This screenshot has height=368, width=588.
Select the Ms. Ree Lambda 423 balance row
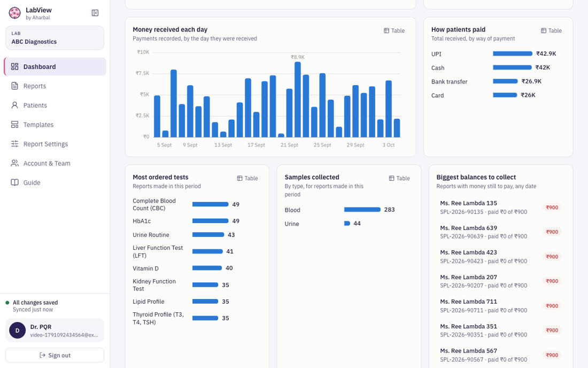click(x=501, y=257)
